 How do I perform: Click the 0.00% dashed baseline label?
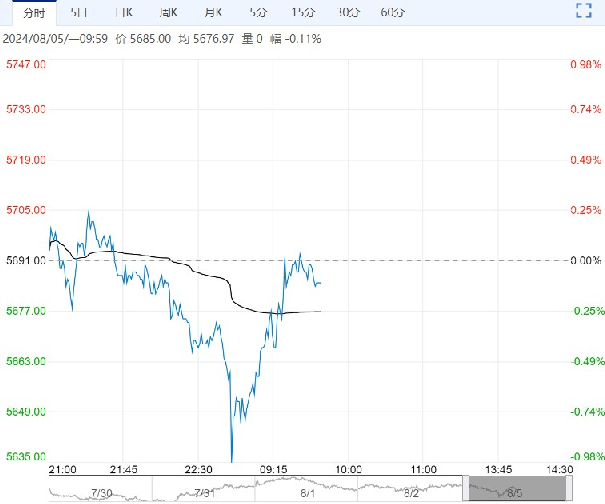point(581,261)
